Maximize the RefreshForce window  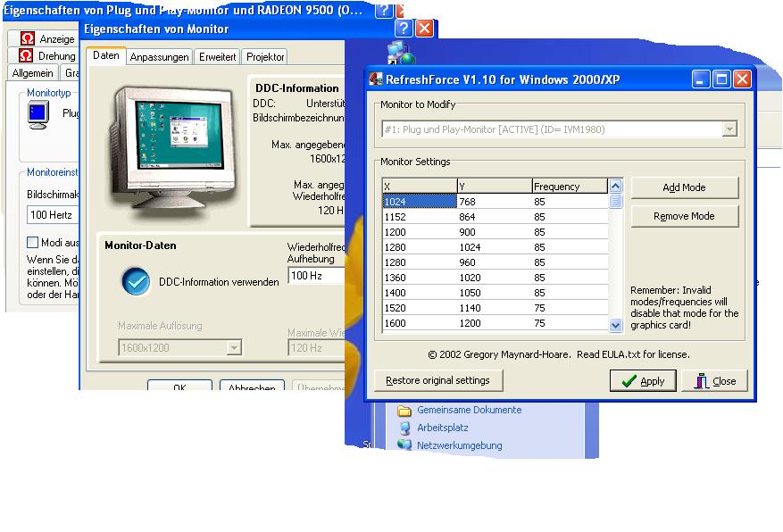(721, 79)
